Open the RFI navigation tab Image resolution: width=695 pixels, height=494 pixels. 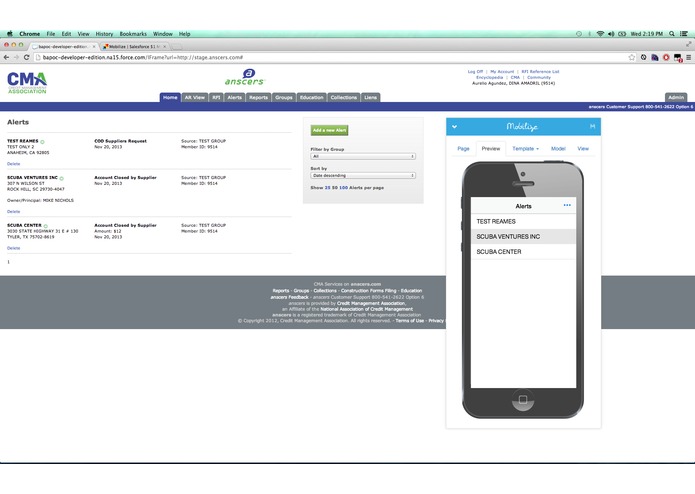coord(216,97)
